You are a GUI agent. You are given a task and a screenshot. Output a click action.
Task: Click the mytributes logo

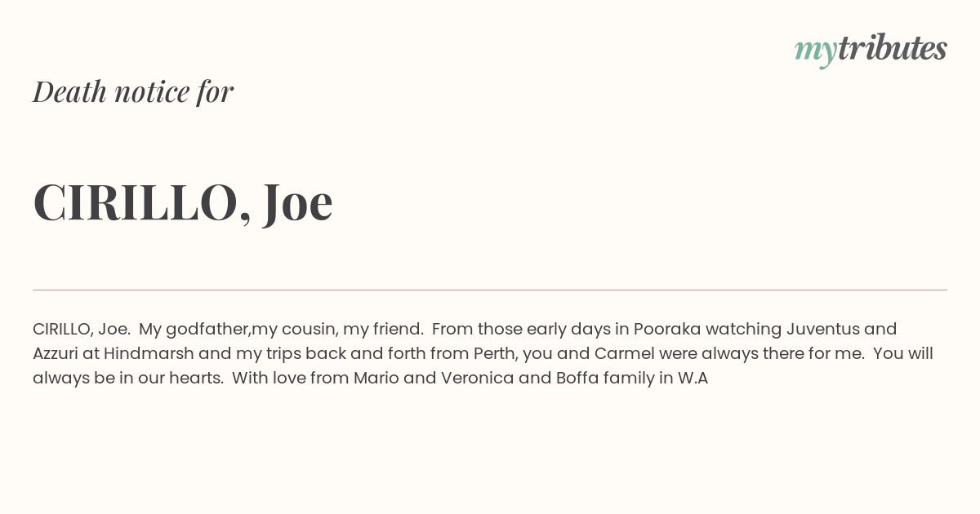click(871, 50)
